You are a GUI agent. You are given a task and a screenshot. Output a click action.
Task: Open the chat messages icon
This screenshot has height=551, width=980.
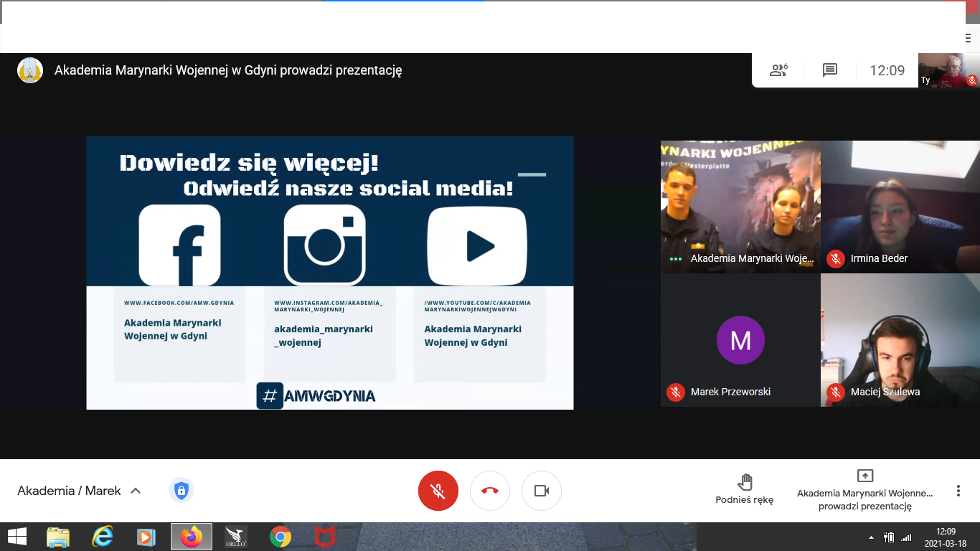click(830, 70)
